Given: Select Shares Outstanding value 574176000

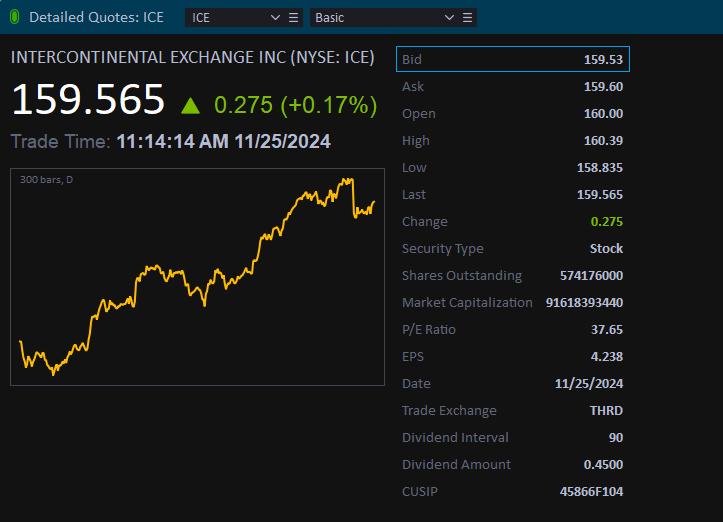Looking at the screenshot, I should pyautogui.click(x=591, y=275).
